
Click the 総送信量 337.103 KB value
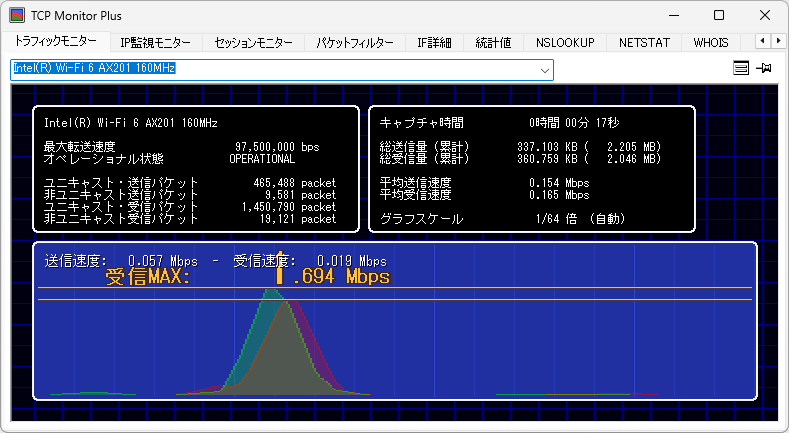[547, 147]
